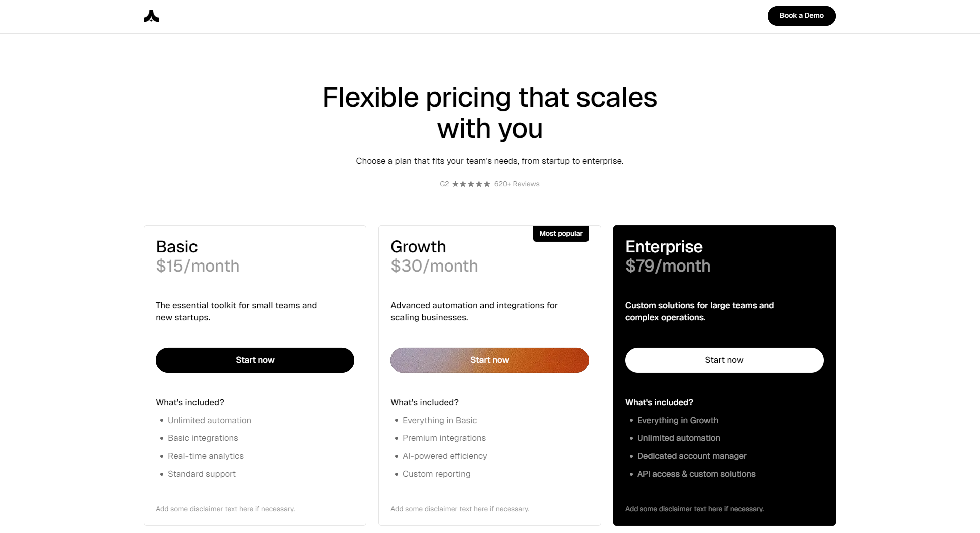Select the Premium integrations list item

click(444, 438)
